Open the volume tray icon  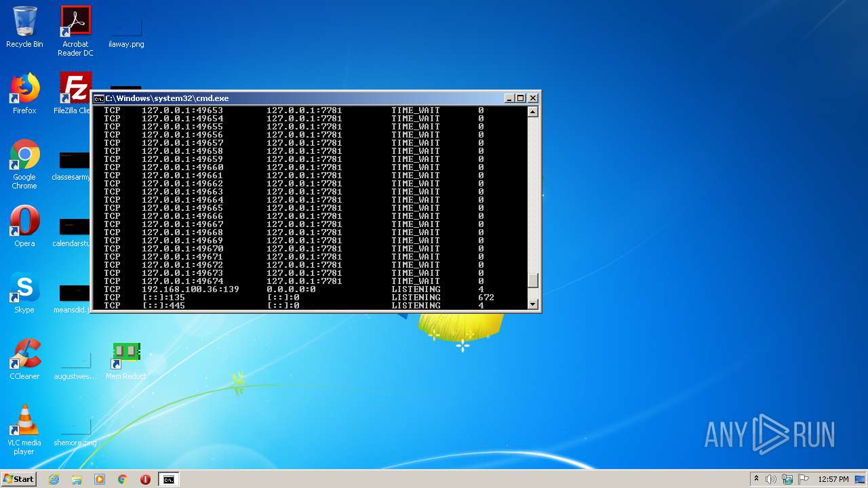click(x=771, y=479)
